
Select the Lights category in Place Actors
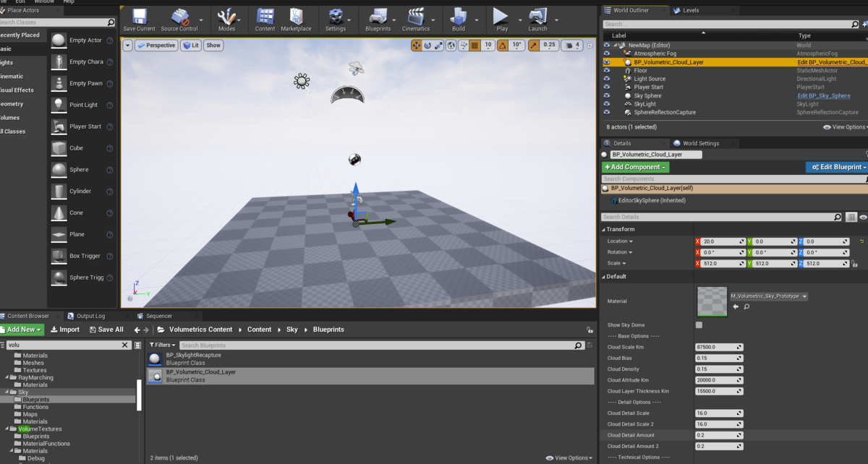(7, 62)
